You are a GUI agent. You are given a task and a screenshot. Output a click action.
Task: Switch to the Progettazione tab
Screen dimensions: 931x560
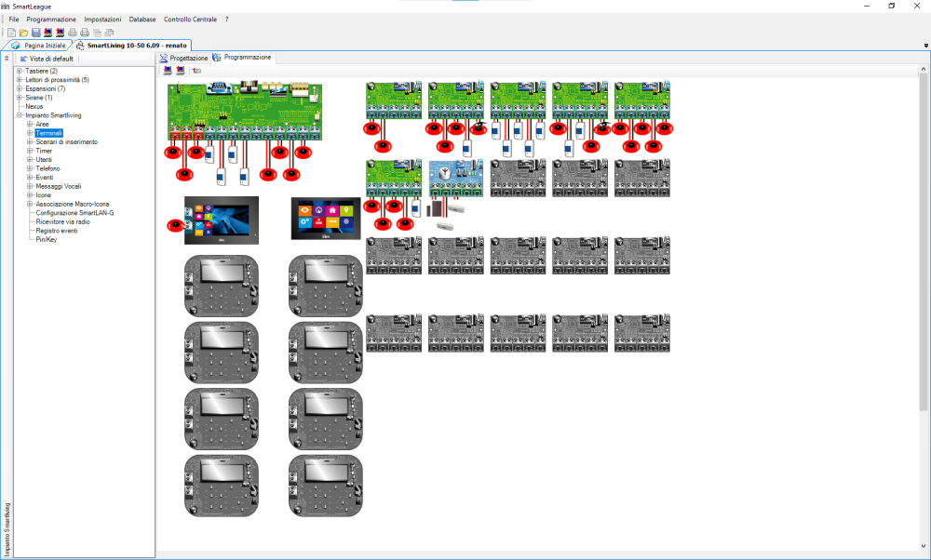(183, 58)
